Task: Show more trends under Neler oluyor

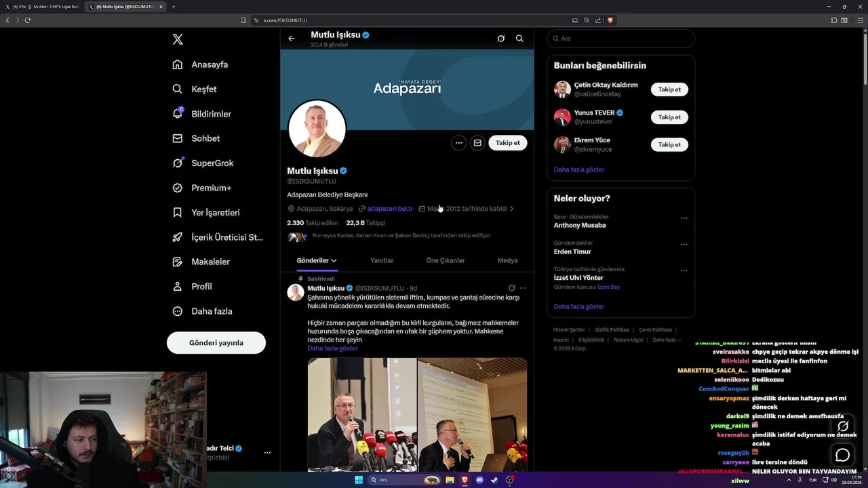Action: pyautogui.click(x=579, y=307)
